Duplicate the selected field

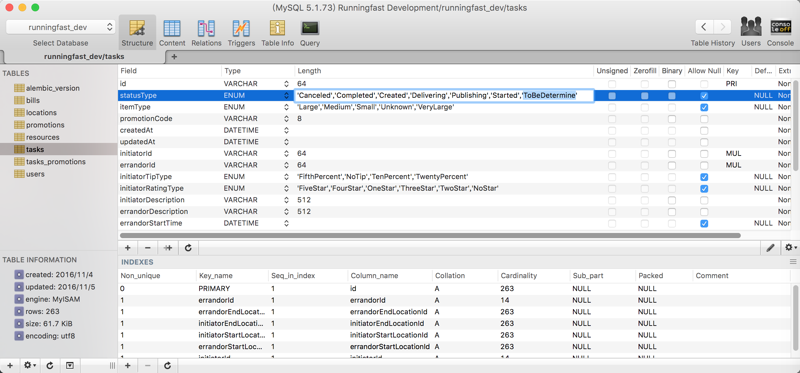tap(168, 248)
